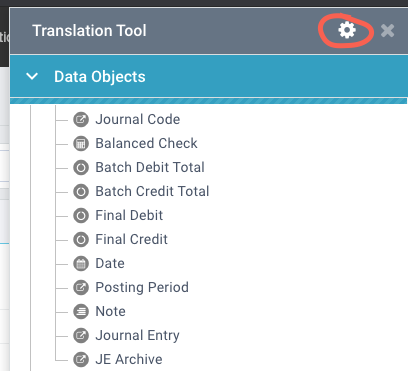Click the Posting Period link-field icon

click(81, 287)
